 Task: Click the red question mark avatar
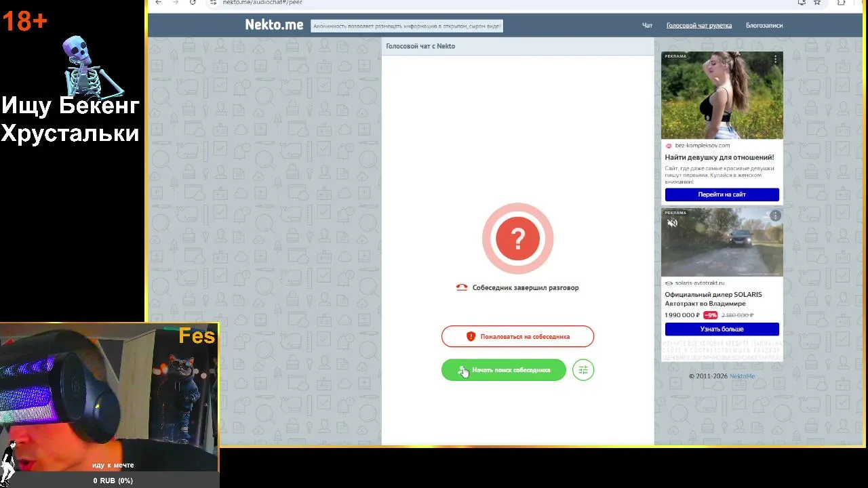[x=517, y=239]
